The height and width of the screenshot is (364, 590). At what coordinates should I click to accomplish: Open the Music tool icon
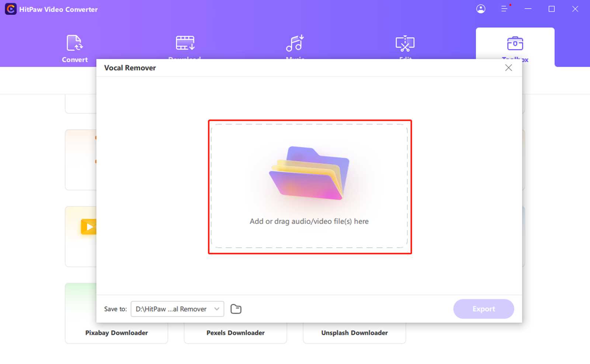[294, 42]
